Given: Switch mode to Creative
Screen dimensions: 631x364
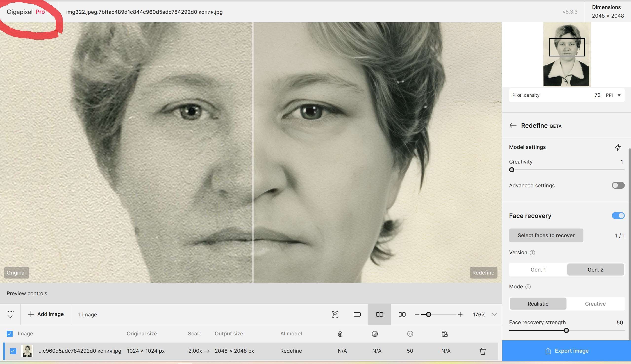Looking at the screenshot, I should (x=595, y=304).
